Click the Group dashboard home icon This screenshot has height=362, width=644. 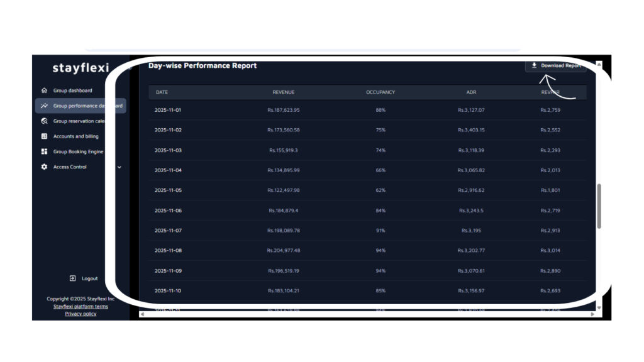(x=44, y=90)
